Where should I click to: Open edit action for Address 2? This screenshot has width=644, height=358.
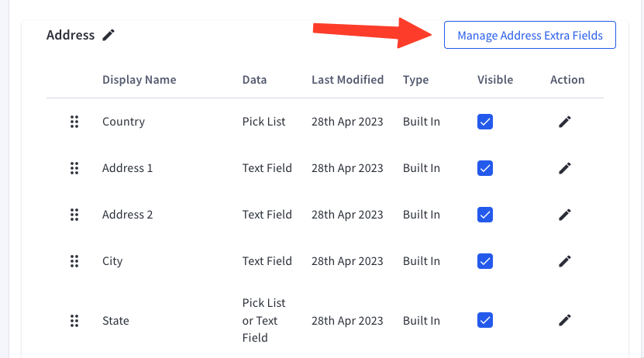[x=565, y=215]
